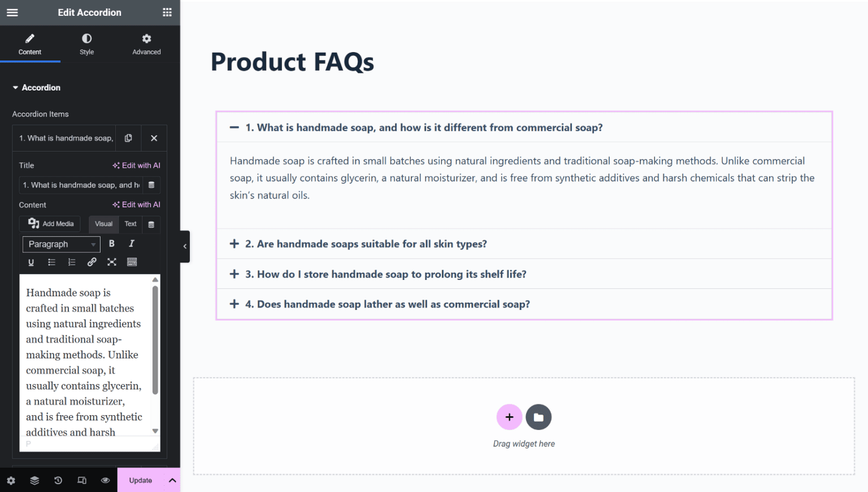Open revision History icon
The width and height of the screenshot is (868, 492).
pyautogui.click(x=58, y=480)
